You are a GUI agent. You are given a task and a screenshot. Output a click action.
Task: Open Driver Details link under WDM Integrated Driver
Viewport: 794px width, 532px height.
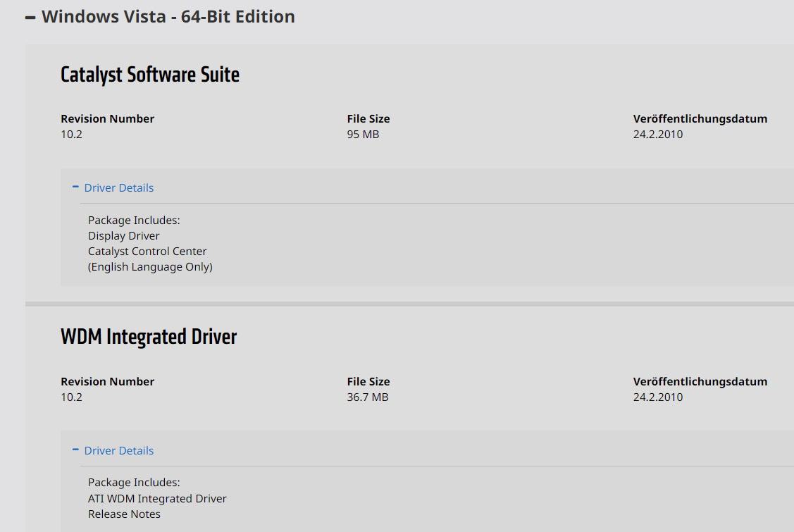point(118,451)
